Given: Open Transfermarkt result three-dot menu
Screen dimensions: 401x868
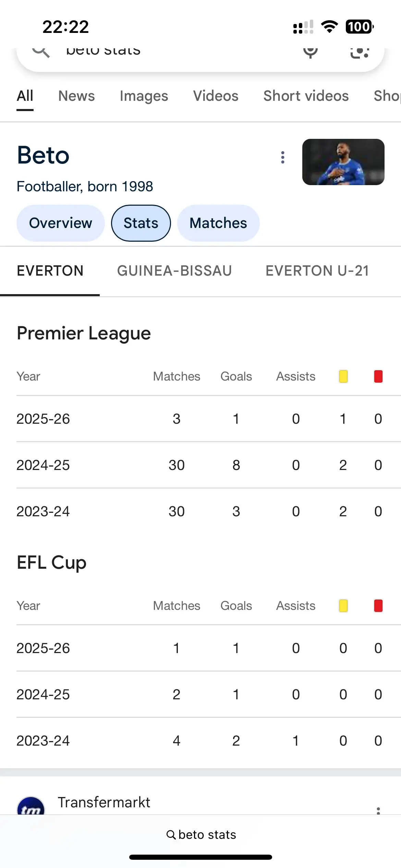Looking at the screenshot, I should click(378, 810).
